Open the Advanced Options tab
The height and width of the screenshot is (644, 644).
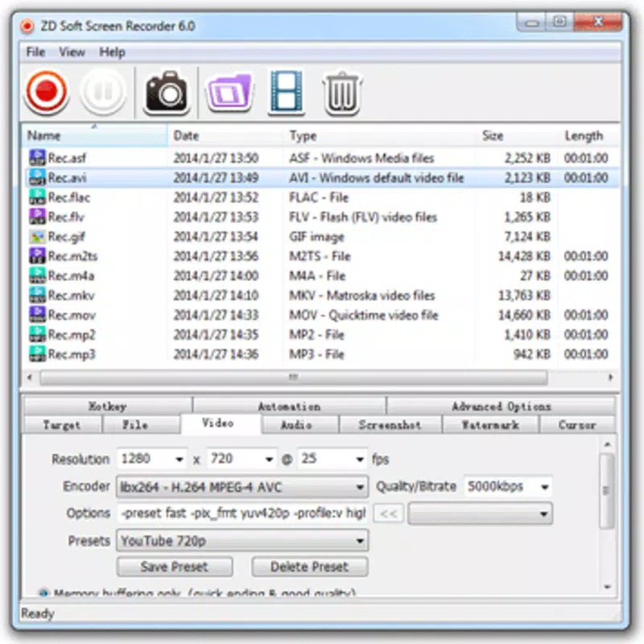[501, 407]
